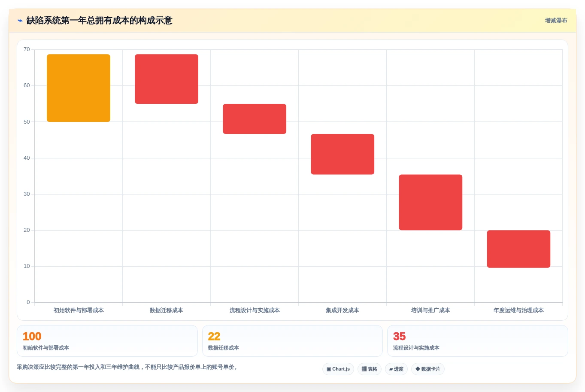Click the red 年度运维与治理成本 bar

click(518, 249)
